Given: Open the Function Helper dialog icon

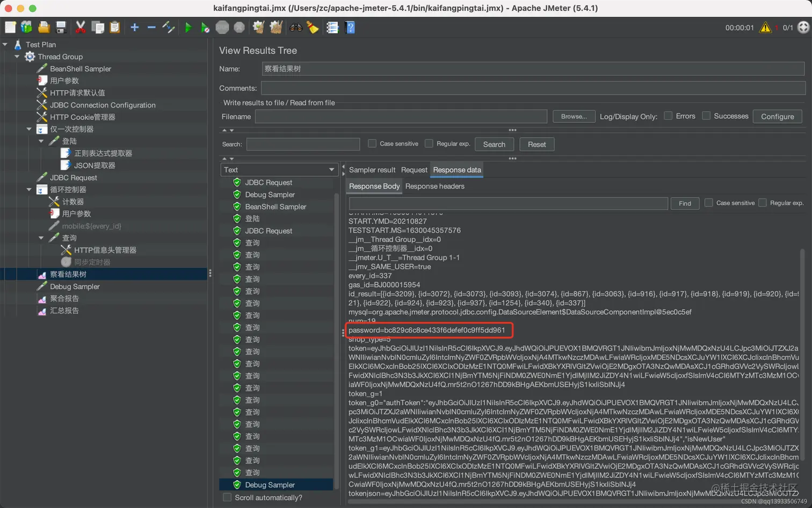Looking at the screenshot, I should pos(332,27).
